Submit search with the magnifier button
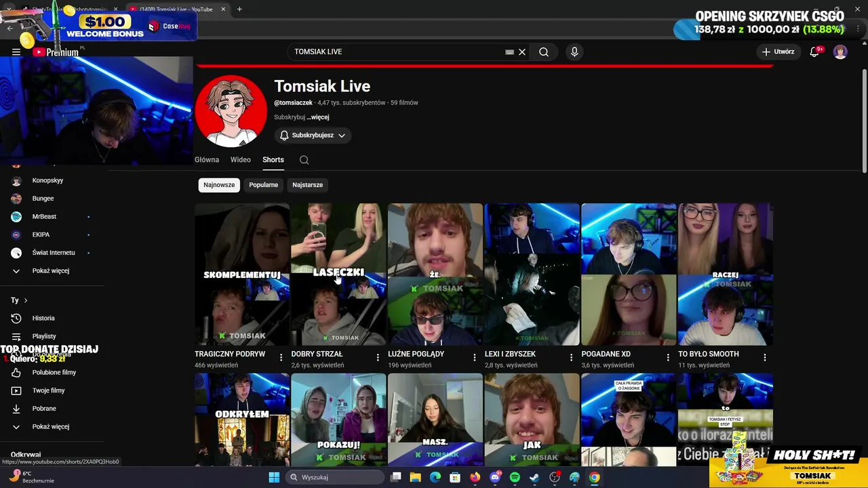Image resolution: width=868 pixels, height=488 pixels. [544, 52]
